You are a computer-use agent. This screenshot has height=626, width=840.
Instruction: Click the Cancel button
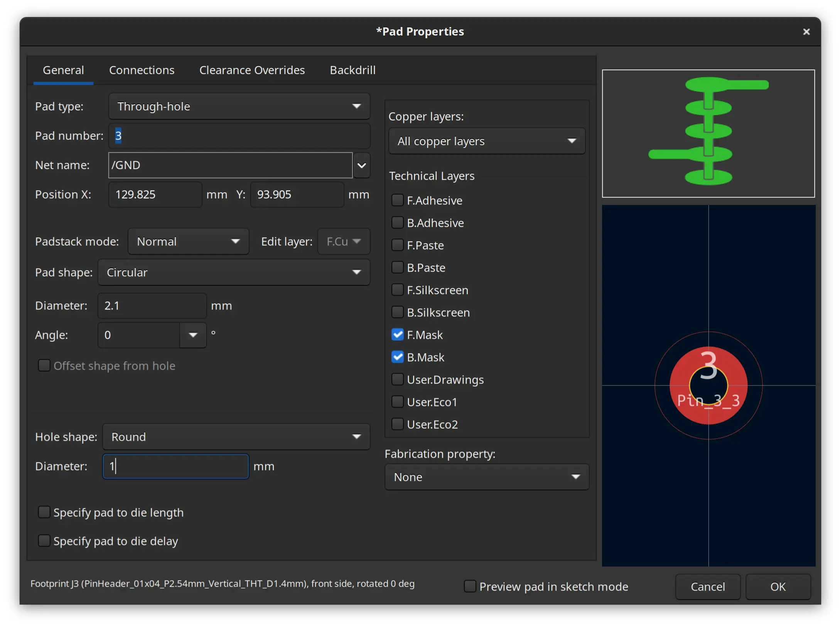(707, 586)
